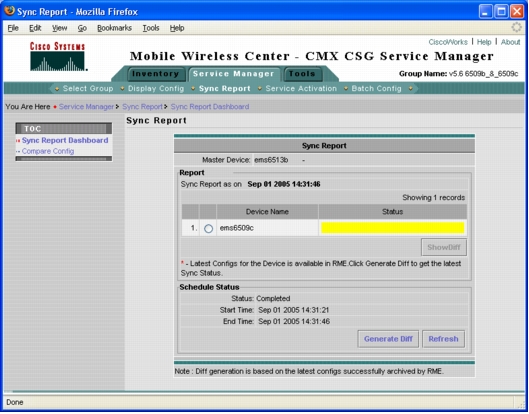The height and width of the screenshot is (414, 529).
Task: Click the Done status bar text
Action: click(15, 403)
